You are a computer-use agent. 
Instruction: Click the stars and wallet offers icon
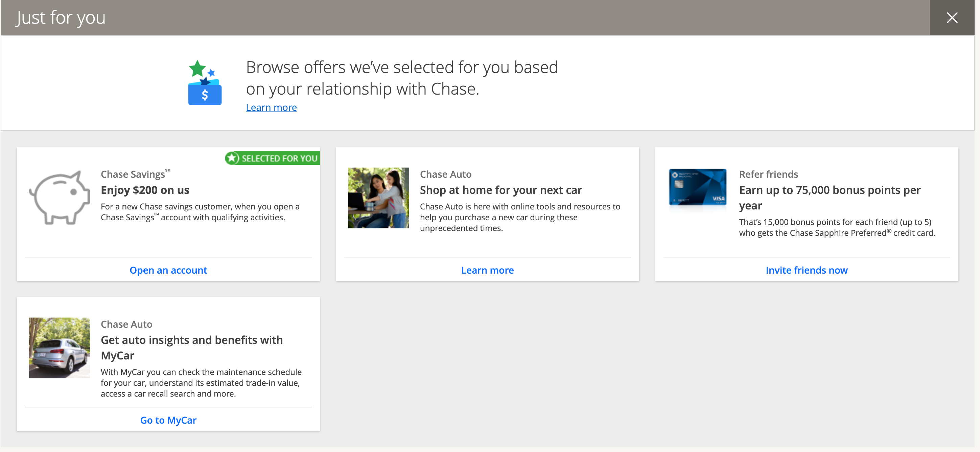(205, 82)
